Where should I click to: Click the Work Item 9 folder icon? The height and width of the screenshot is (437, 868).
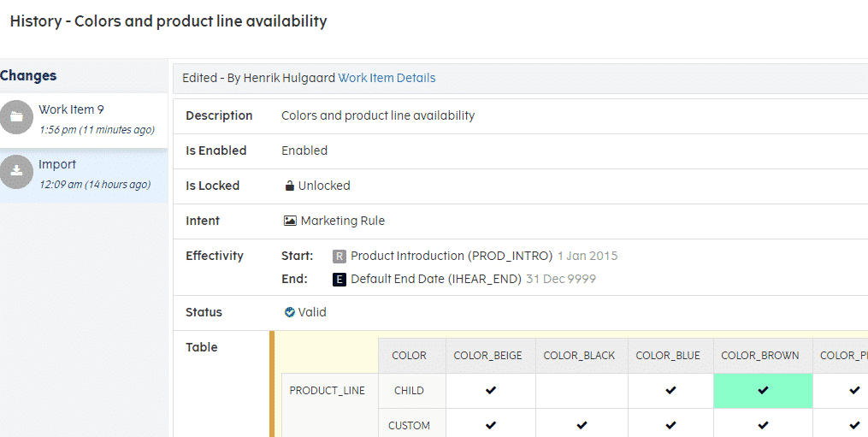coord(16,117)
